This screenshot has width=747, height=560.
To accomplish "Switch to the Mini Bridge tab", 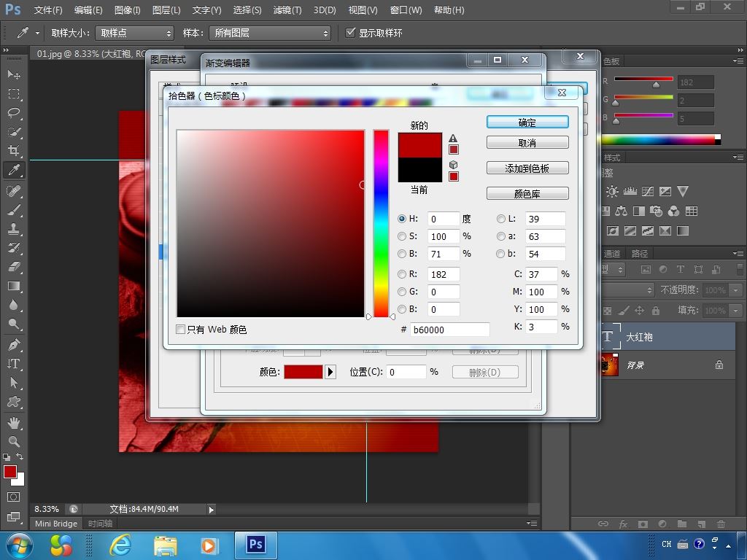I will click(x=55, y=524).
